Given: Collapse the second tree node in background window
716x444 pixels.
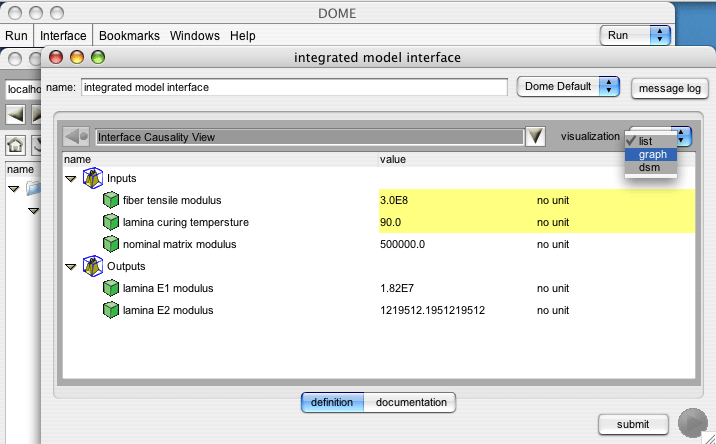Looking at the screenshot, I should pos(33,211).
